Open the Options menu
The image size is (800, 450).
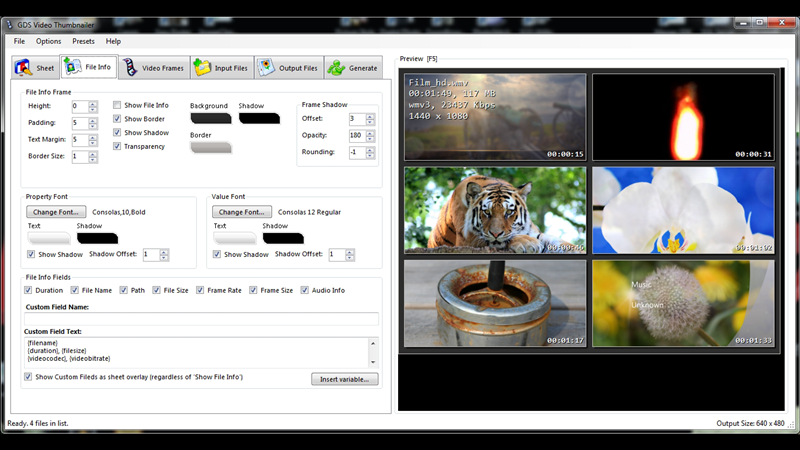pos(48,41)
